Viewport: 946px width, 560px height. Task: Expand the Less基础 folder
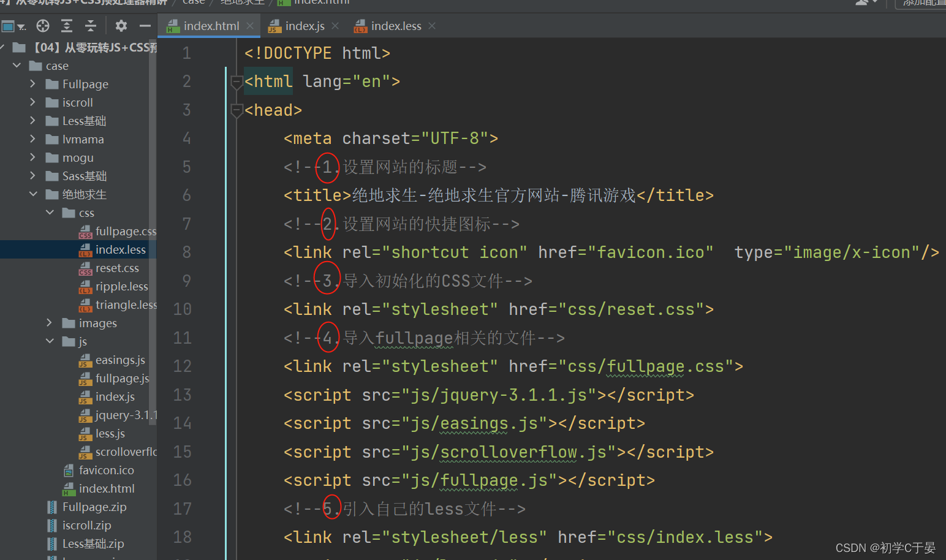[33, 121]
